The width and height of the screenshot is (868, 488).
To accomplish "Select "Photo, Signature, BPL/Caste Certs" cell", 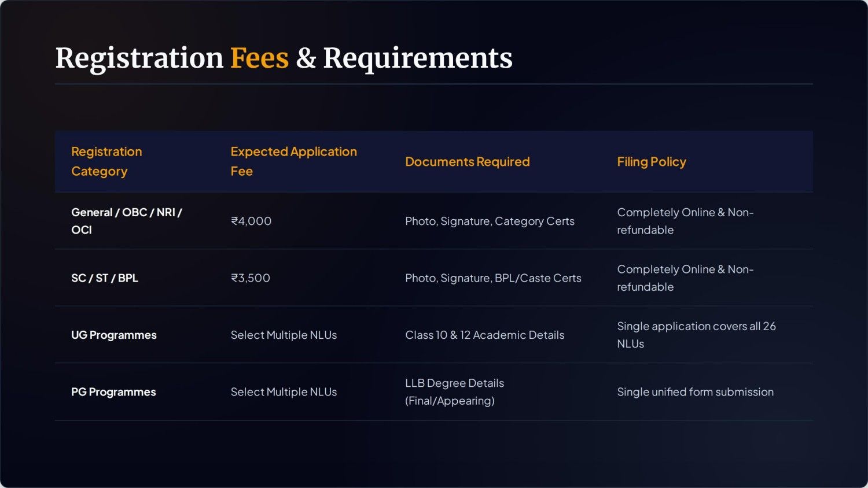I will [493, 278].
